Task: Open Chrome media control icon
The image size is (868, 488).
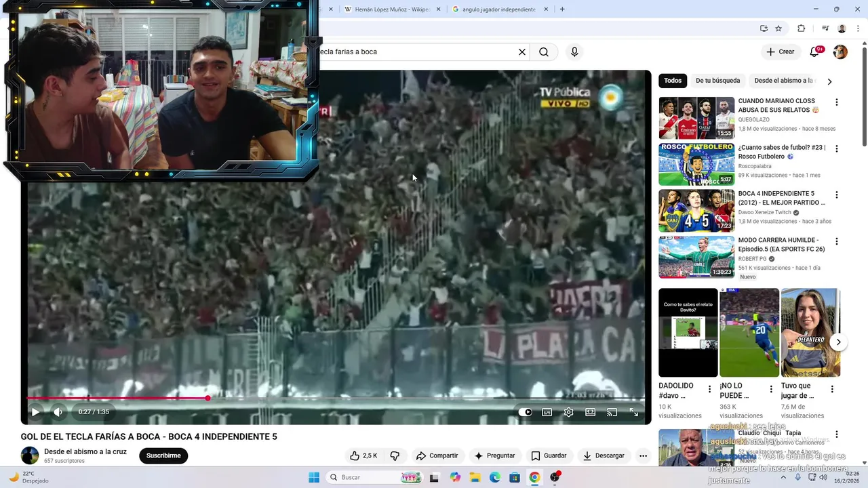Action: click(825, 28)
